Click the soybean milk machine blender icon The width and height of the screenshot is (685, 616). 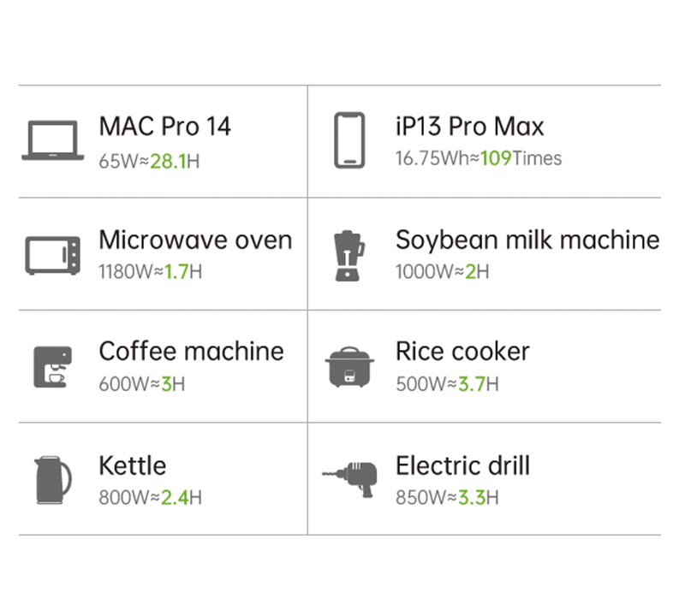[x=349, y=255]
